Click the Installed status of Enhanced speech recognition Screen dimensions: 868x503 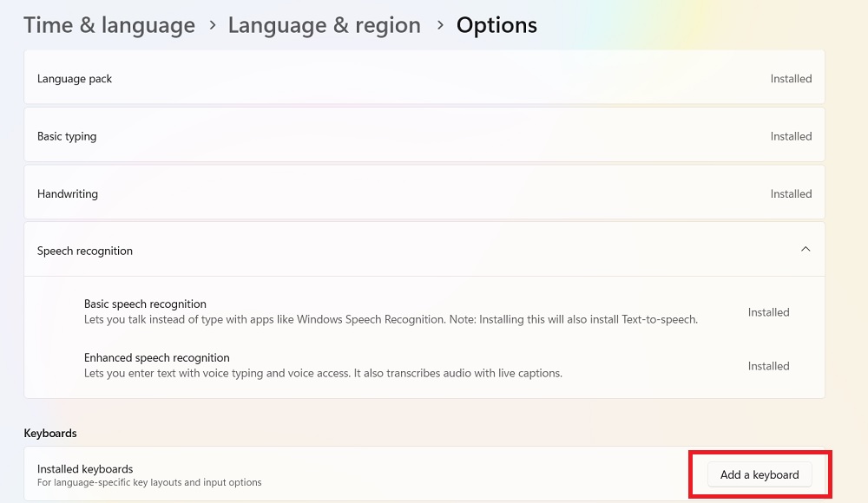[x=768, y=365]
